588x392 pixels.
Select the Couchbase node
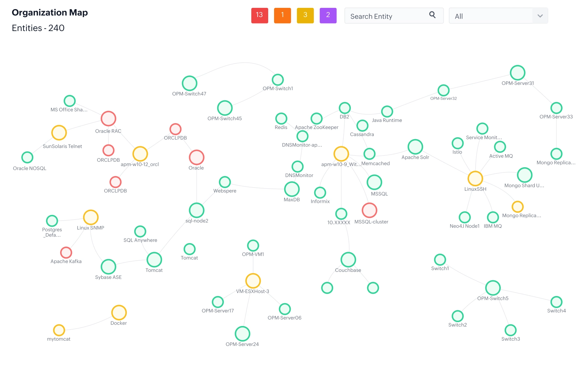pos(348,260)
